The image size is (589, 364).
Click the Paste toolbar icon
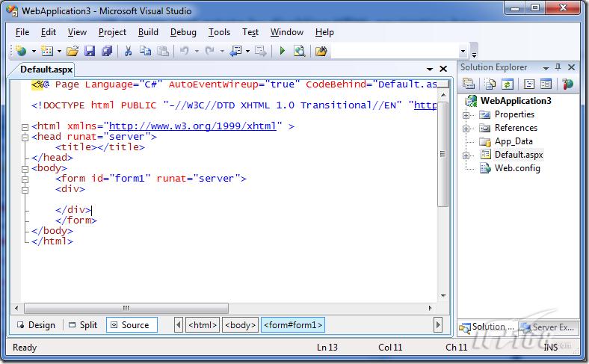(163, 51)
